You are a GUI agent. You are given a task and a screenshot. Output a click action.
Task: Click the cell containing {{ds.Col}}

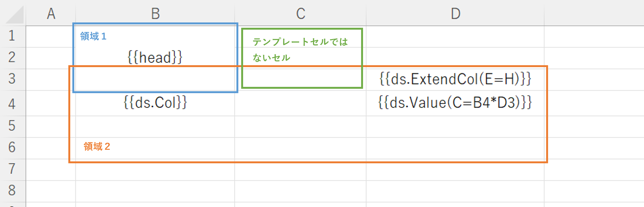click(x=155, y=103)
